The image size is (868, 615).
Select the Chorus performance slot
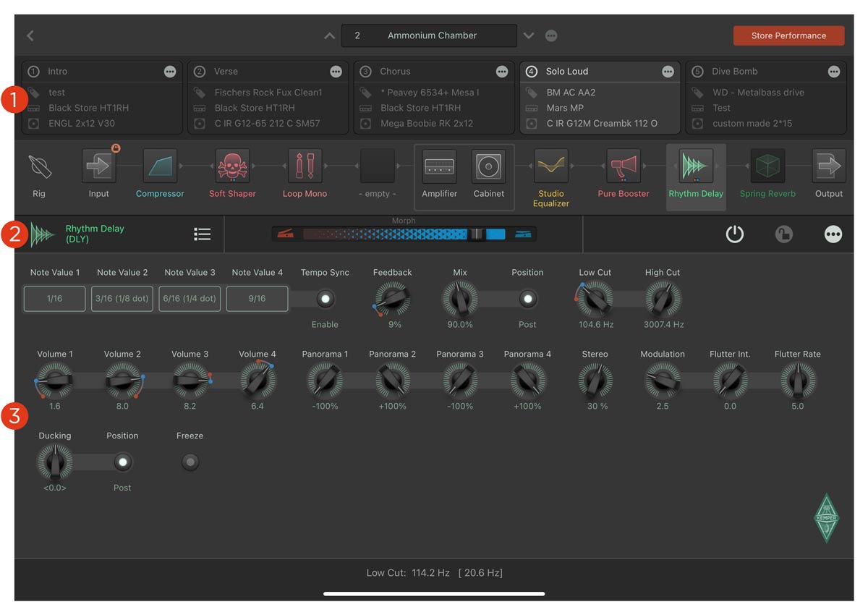pos(434,98)
